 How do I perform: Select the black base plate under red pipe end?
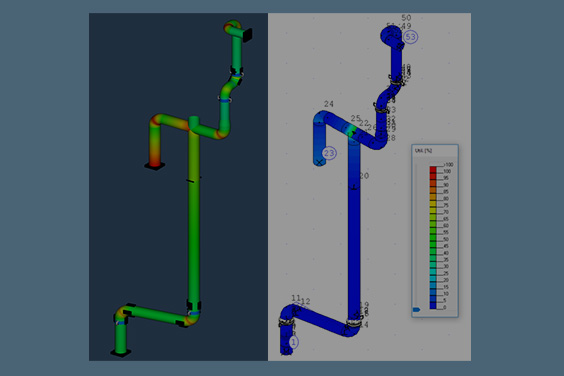tap(155, 166)
